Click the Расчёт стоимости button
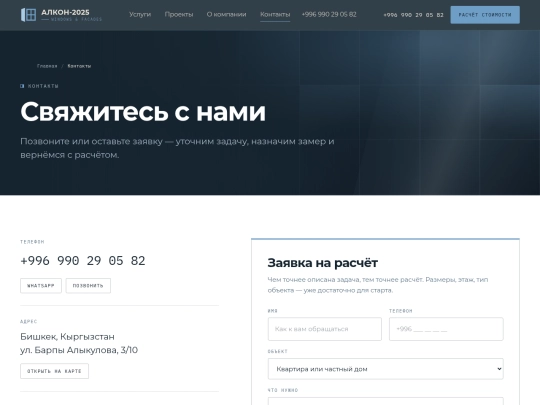The height and width of the screenshot is (405, 540). pyautogui.click(x=485, y=15)
